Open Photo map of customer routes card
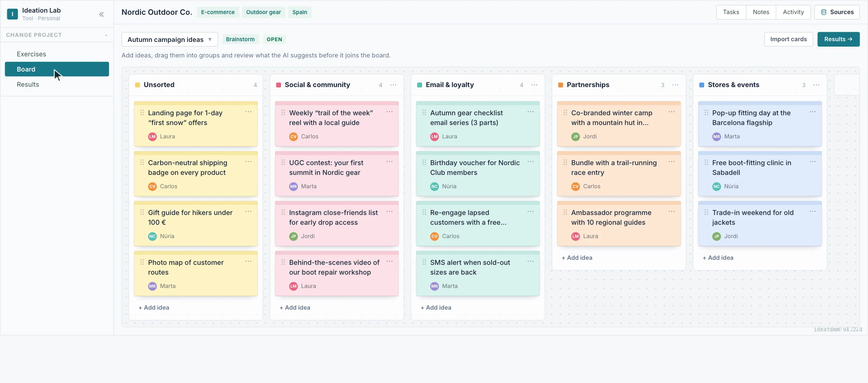The image size is (868, 383). (196, 274)
